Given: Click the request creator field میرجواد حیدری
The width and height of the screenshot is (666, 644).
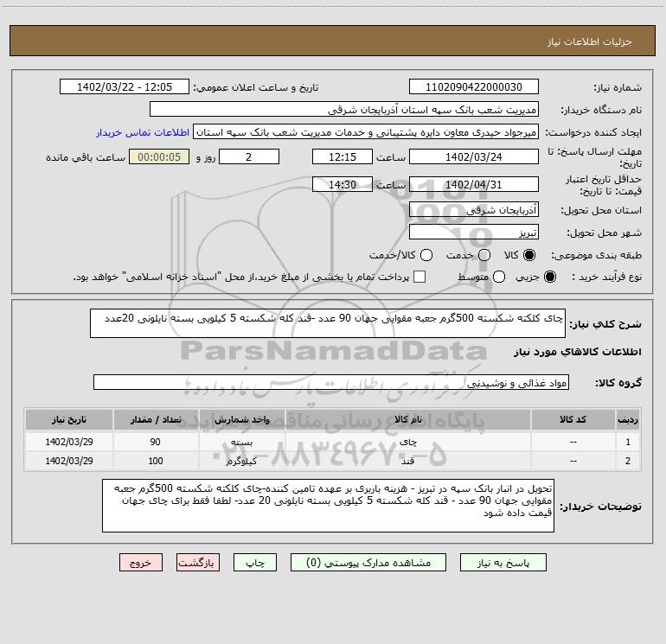Looking at the screenshot, I should (x=366, y=131).
